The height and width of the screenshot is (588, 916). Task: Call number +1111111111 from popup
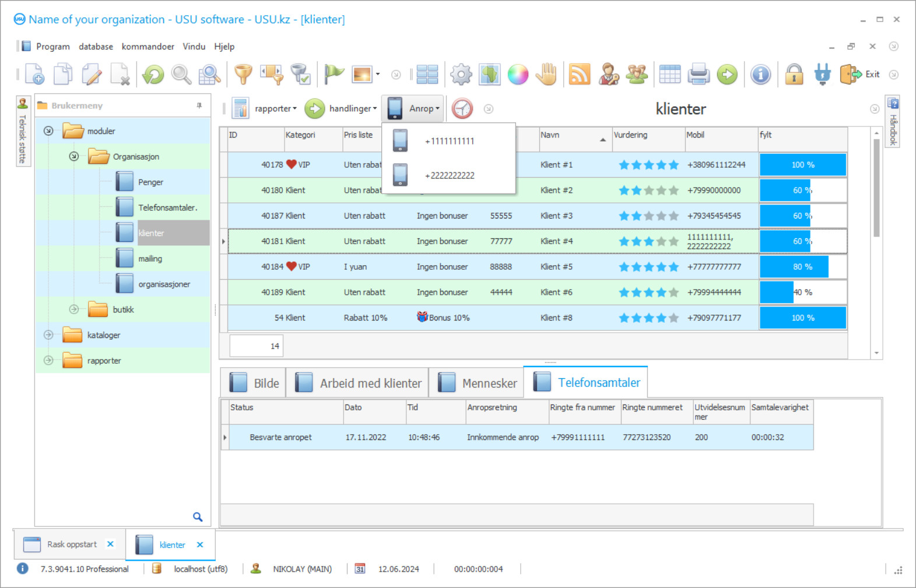448,141
